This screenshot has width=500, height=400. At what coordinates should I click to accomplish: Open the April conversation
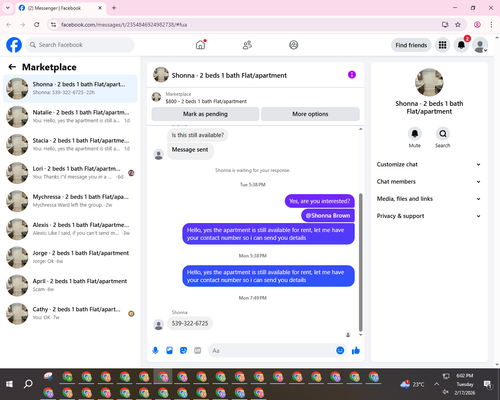[70, 285]
